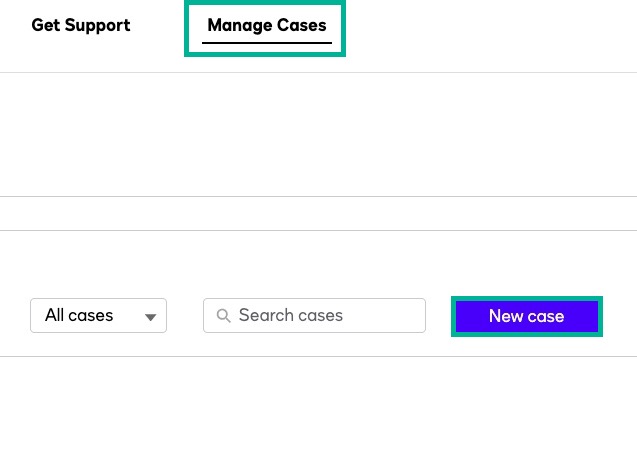
Task: Select the Manage Cases tab
Action: tap(266, 26)
